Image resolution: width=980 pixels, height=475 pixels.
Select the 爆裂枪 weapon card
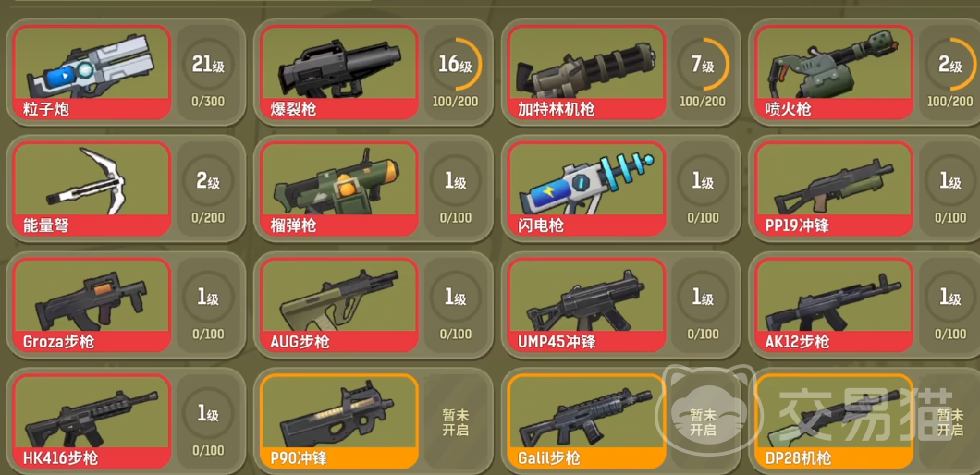coord(339,72)
